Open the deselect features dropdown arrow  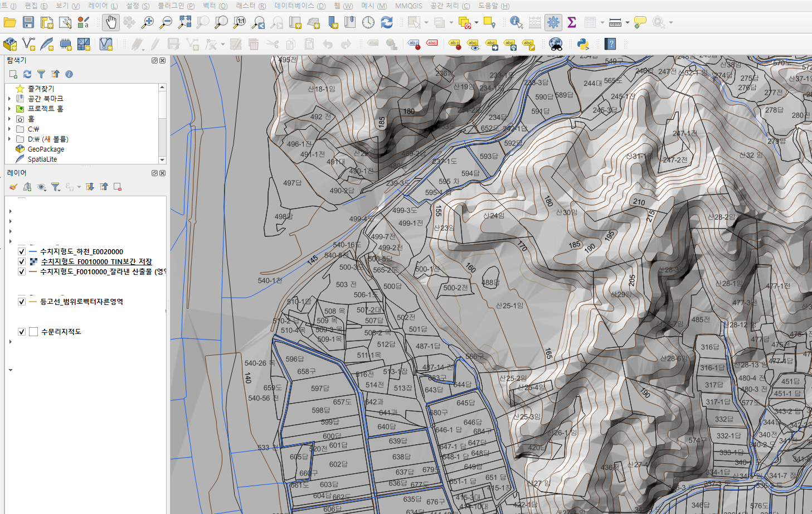[x=476, y=23]
